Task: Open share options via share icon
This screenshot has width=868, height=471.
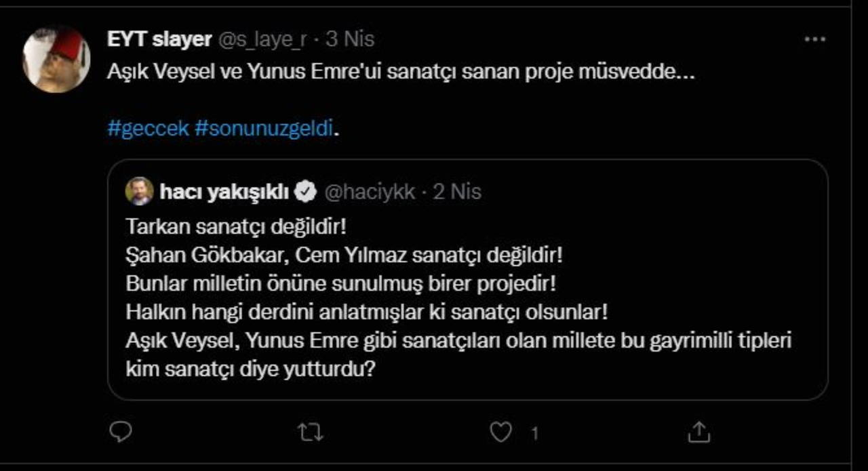Action: point(698,432)
